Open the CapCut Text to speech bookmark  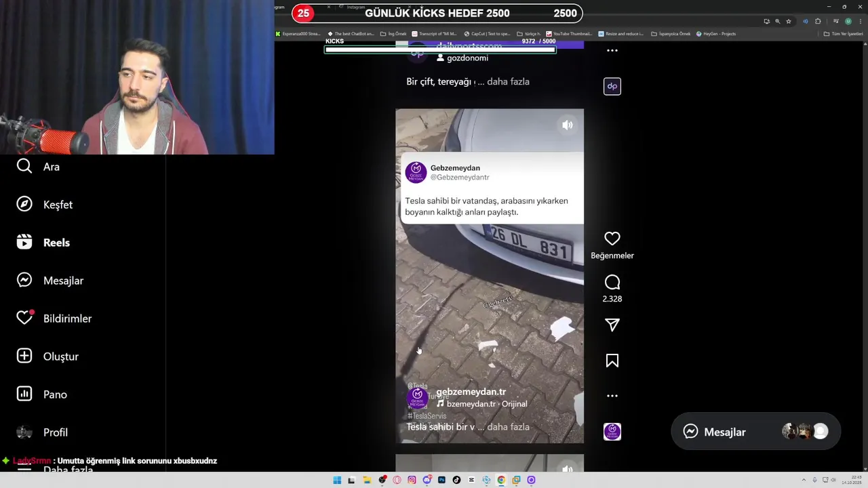488,34
